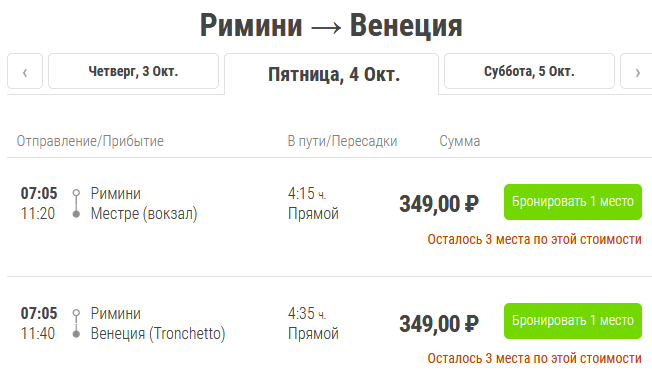Click the В пути/Пересадки column header
Viewport: 652px width, 377px height.
[x=342, y=141]
